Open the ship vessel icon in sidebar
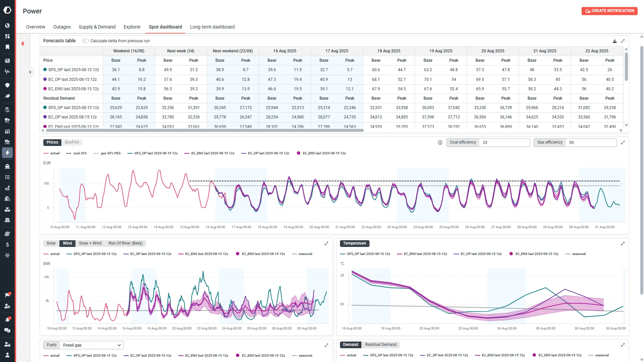Screen dimensions: 644x362 pyautogui.click(x=7, y=166)
